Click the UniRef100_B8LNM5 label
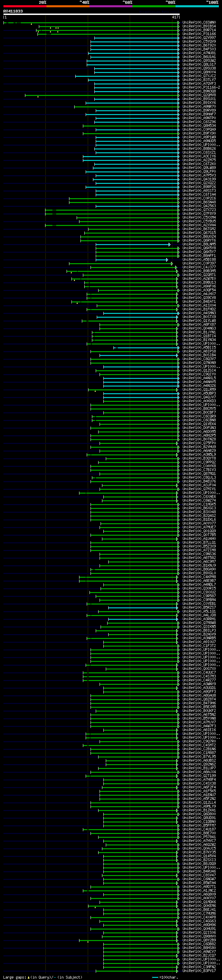 pos(199,244)
